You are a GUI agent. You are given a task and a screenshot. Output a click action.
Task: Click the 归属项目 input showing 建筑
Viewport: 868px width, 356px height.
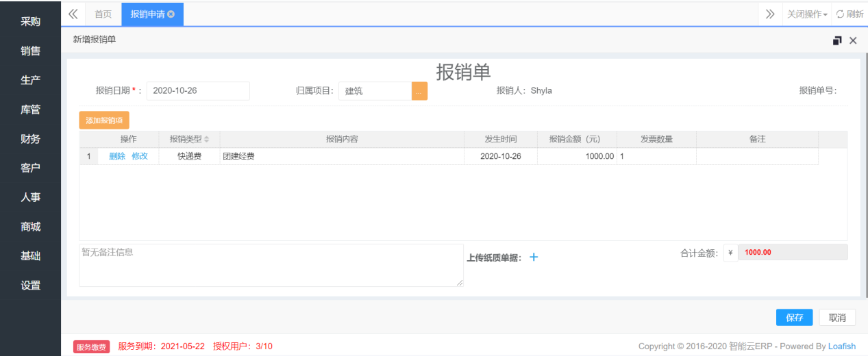(375, 91)
